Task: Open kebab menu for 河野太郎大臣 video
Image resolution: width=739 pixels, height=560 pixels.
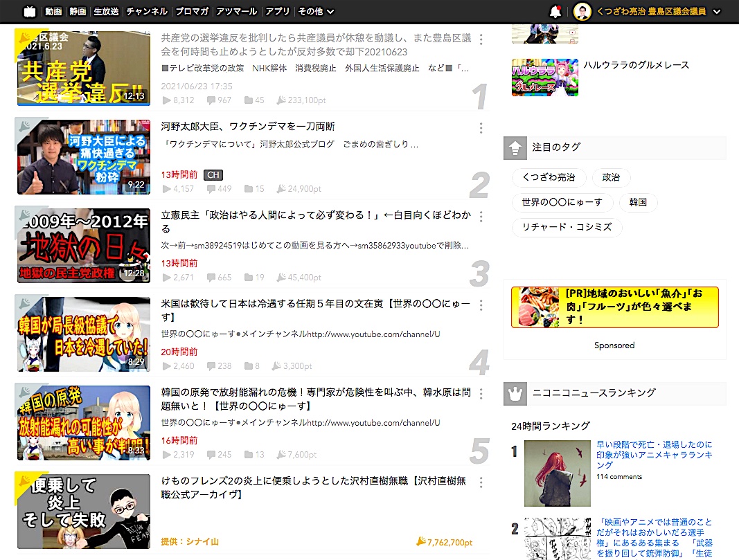Action: [481, 128]
